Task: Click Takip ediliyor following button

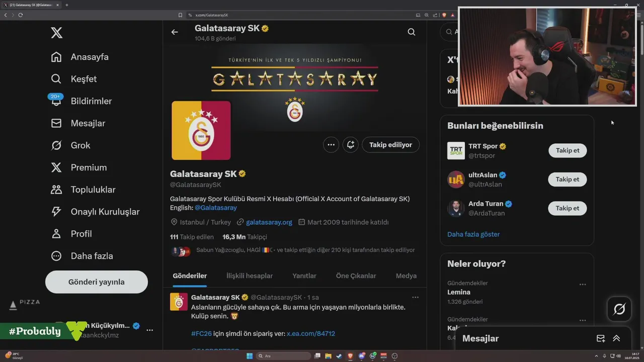Action: (x=390, y=145)
